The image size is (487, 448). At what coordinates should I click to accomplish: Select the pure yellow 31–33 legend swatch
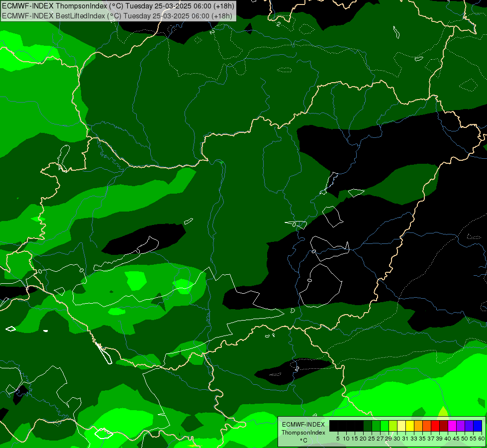410,426
